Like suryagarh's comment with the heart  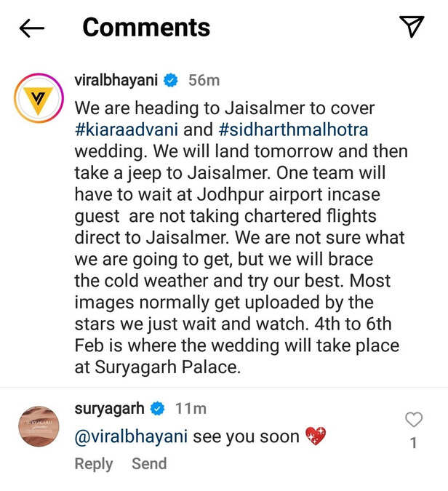click(414, 419)
